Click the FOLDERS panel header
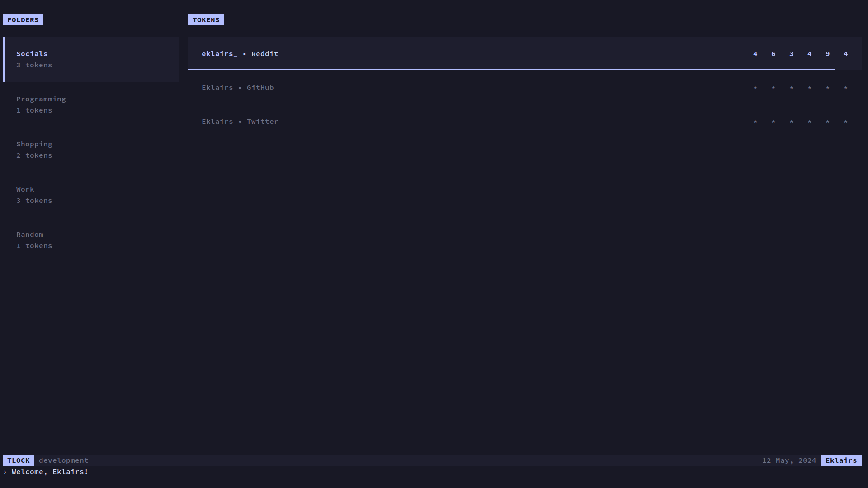Viewport: 868px width, 488px height. point(23,20)
